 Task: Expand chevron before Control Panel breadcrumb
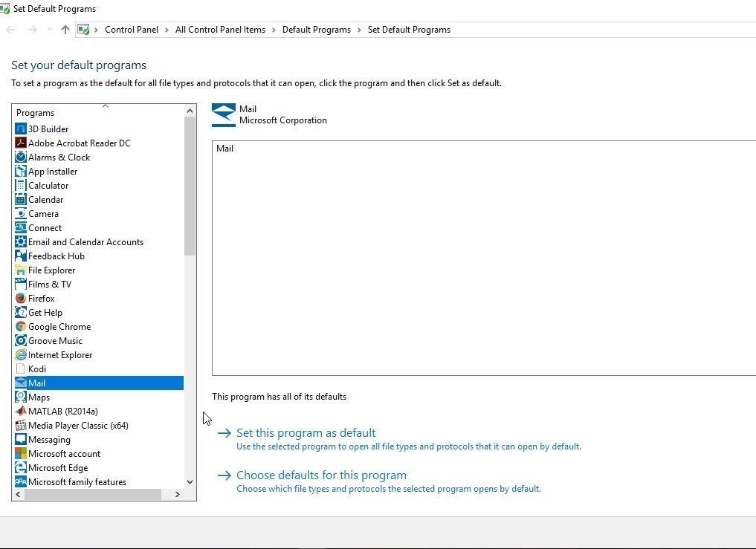pyautogui.click(x=96, y=30)
